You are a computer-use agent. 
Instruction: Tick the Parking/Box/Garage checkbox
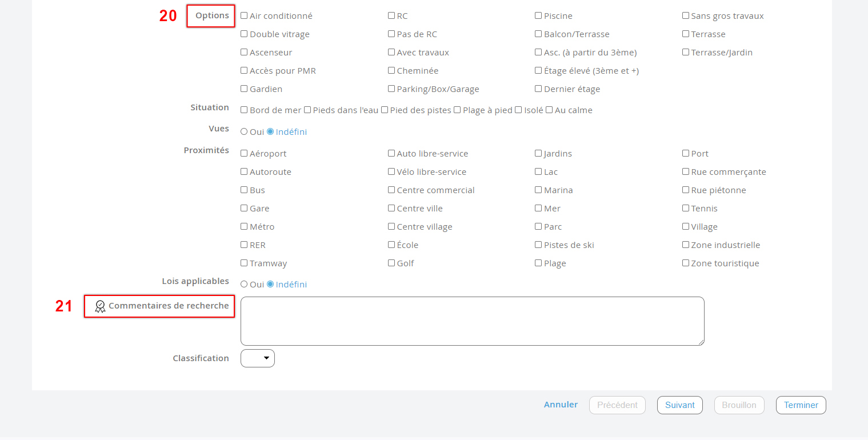click(391, 89)
